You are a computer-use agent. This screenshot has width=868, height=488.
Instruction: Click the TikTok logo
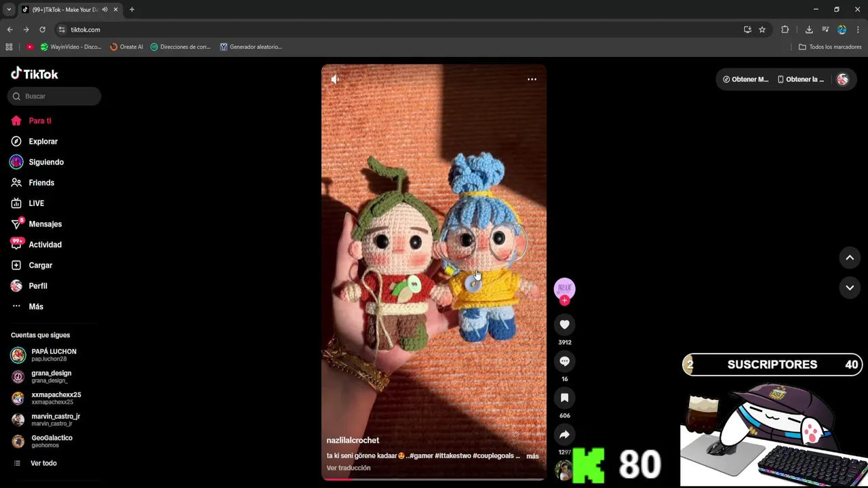(35, 74)
